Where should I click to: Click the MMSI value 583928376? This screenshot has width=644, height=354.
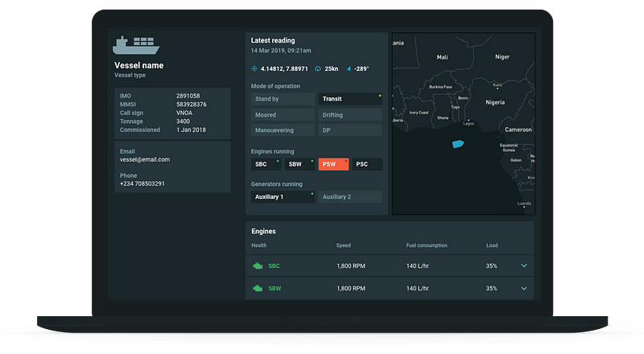click(x=192, y=105)
